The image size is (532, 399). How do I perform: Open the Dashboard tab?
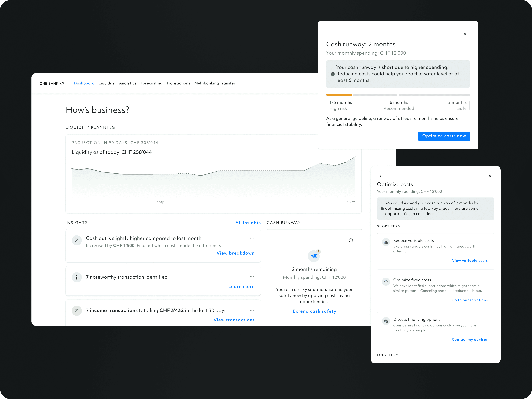pyautogui.click(x=84, y=83)
